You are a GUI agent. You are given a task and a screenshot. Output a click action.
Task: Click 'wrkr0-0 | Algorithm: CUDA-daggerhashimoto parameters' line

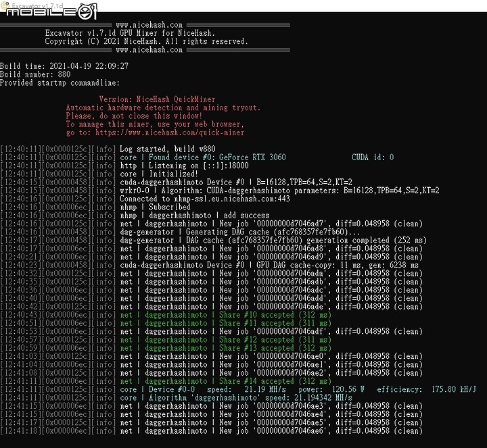coord(279,191)
